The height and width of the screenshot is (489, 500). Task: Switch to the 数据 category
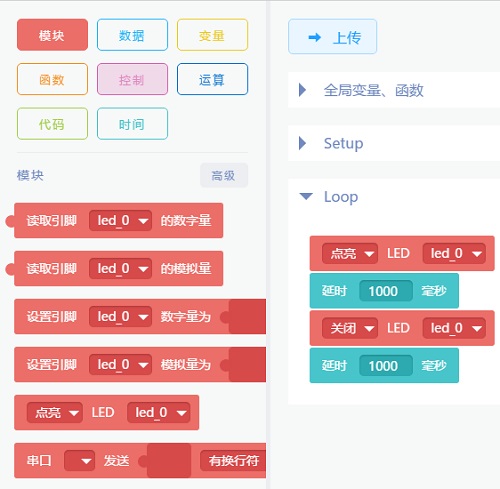click(132, 35)
